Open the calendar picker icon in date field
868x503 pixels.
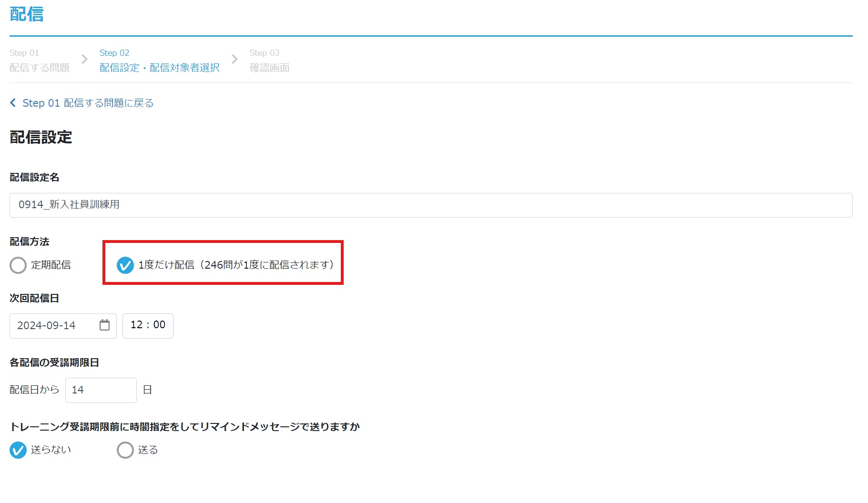(x=104, y=325)
